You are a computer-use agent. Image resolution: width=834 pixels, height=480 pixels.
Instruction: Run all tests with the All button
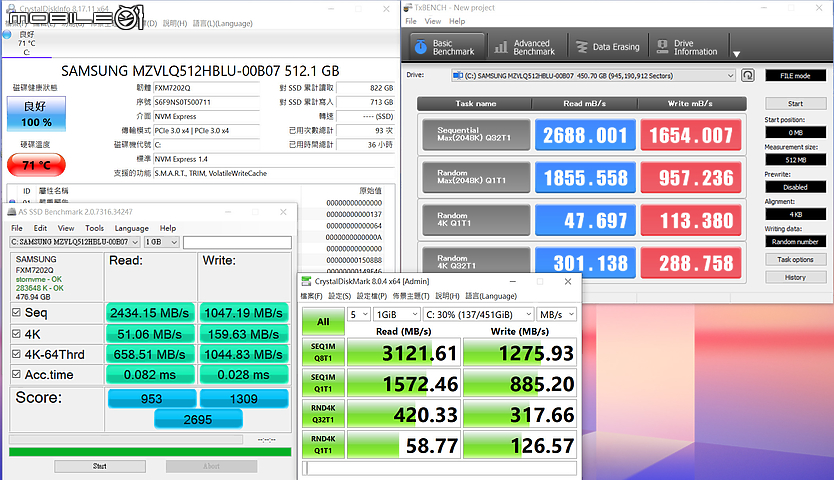coord(323,322)
